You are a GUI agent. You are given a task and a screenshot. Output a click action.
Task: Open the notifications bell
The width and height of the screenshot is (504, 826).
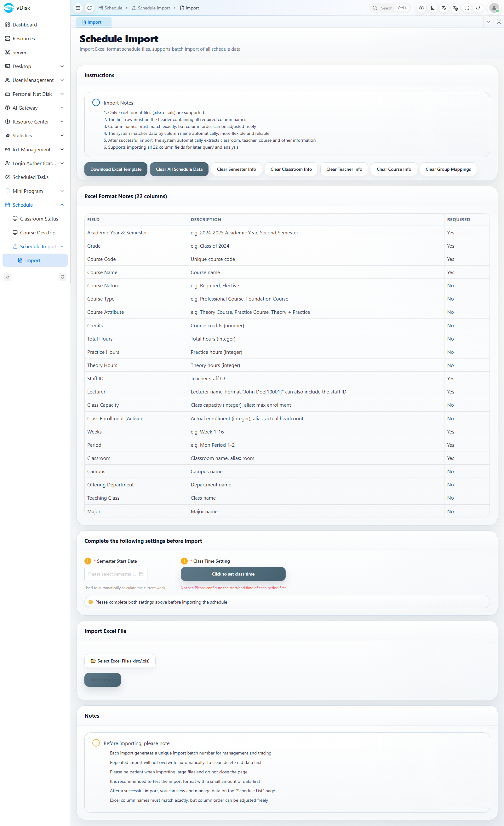point(478,8)
